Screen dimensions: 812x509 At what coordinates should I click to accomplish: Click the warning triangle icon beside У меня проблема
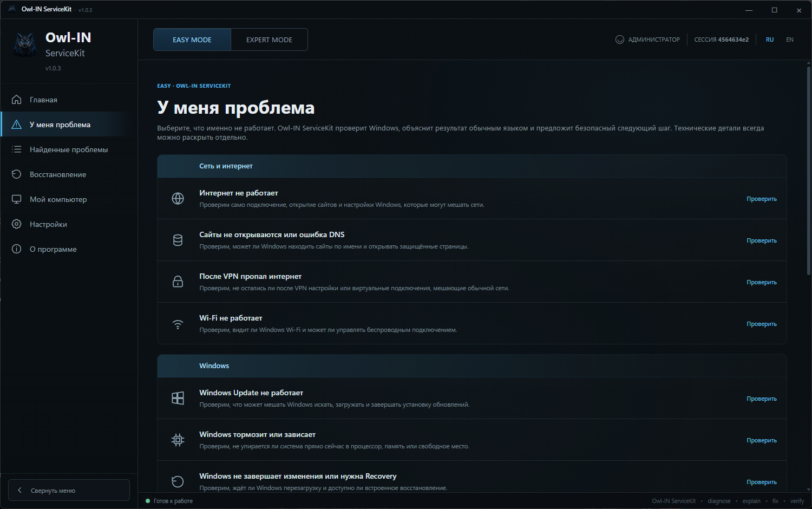[x=17, y=125]
